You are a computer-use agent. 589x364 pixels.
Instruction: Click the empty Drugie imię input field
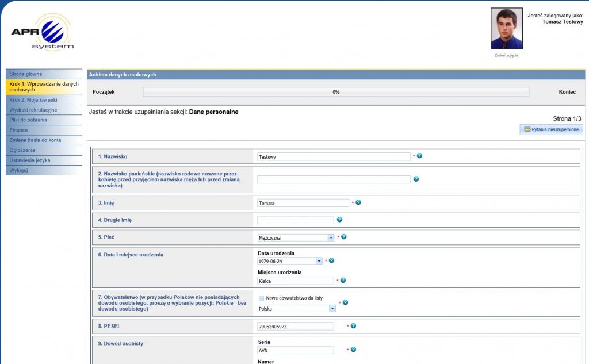click(x=295, y=220)
